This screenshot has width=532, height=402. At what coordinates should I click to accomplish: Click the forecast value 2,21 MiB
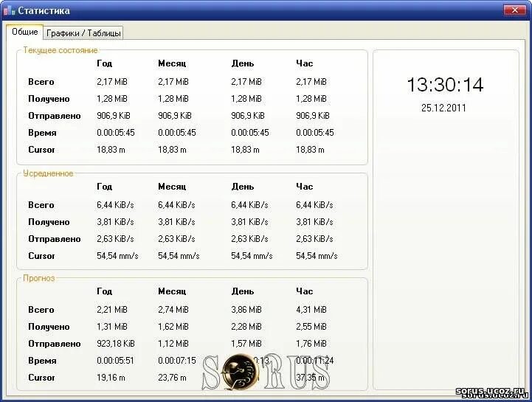(x=112, y=310)
